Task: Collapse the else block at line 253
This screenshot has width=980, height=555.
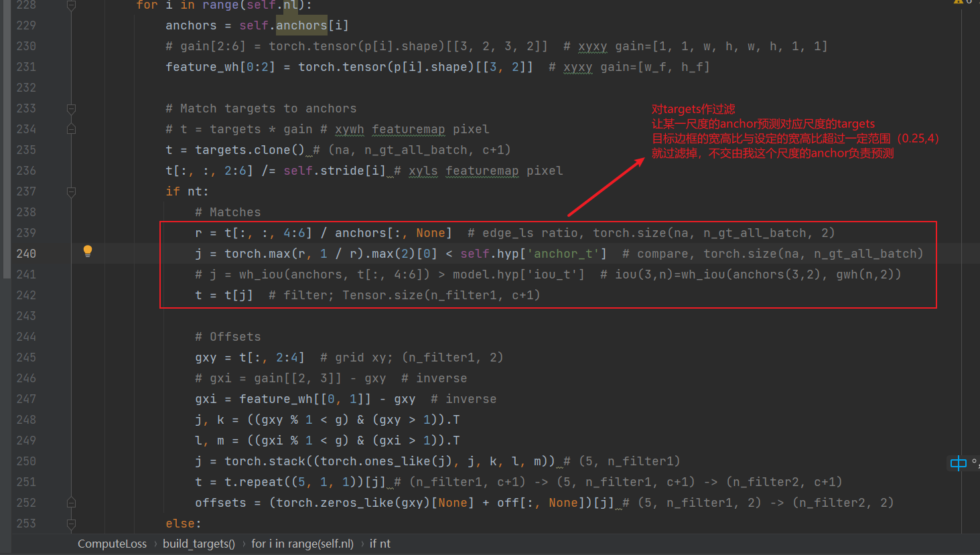Action: 71,524
